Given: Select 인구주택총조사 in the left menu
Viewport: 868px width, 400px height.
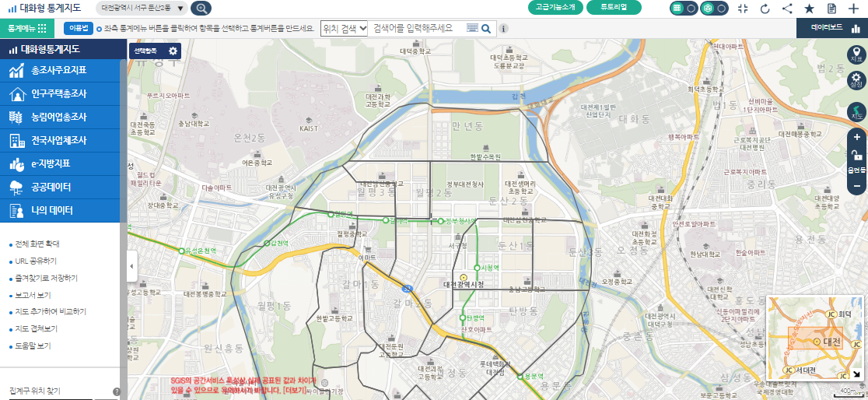Looking at the screenshot, I should tap(59, 94).
